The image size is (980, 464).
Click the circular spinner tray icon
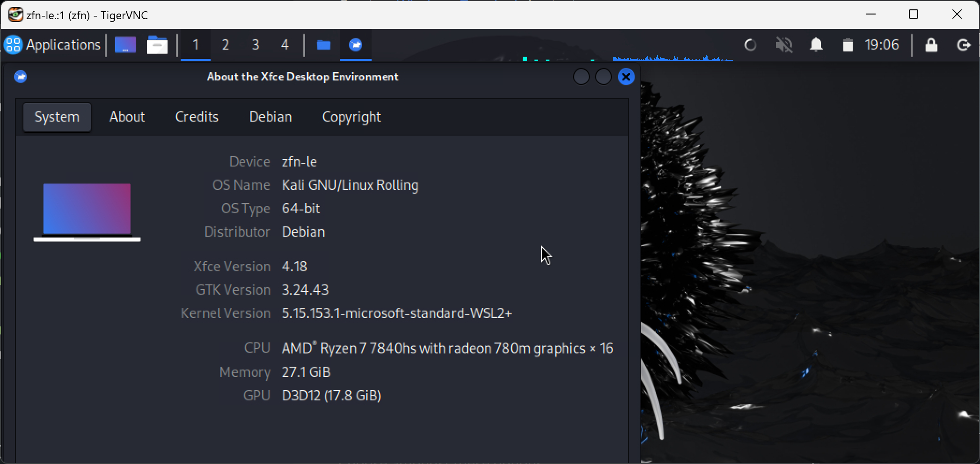(x=750, y=45)
